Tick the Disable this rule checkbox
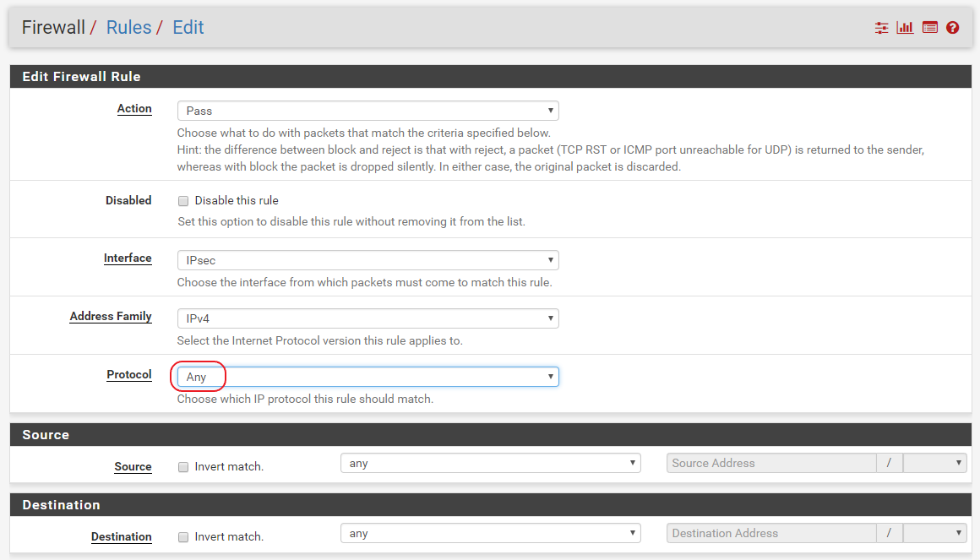Screen dimensions: 980x560 (183, 201)
